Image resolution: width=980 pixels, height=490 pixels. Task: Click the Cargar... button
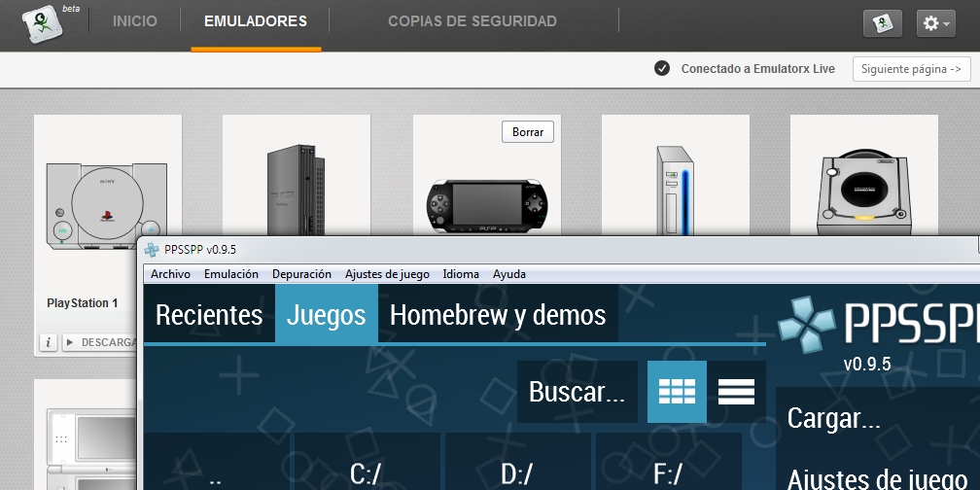(x=878, y=418)
